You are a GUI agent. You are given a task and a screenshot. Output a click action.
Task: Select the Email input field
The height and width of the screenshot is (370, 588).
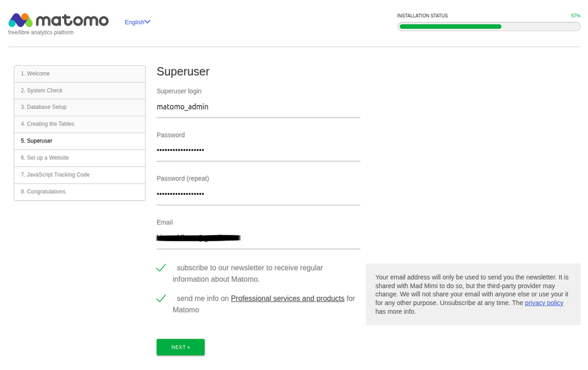(258, 238)
